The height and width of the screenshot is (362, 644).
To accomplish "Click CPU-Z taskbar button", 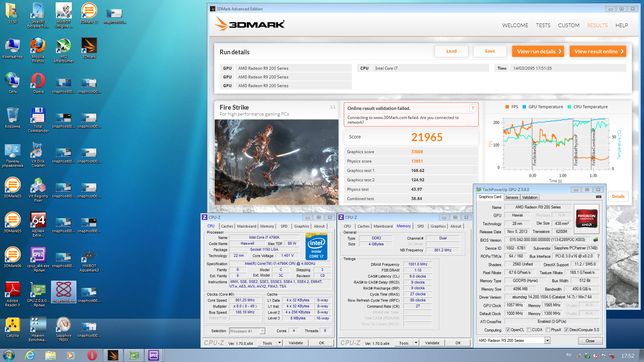I will pyautogui.click(x=154, y=355).
